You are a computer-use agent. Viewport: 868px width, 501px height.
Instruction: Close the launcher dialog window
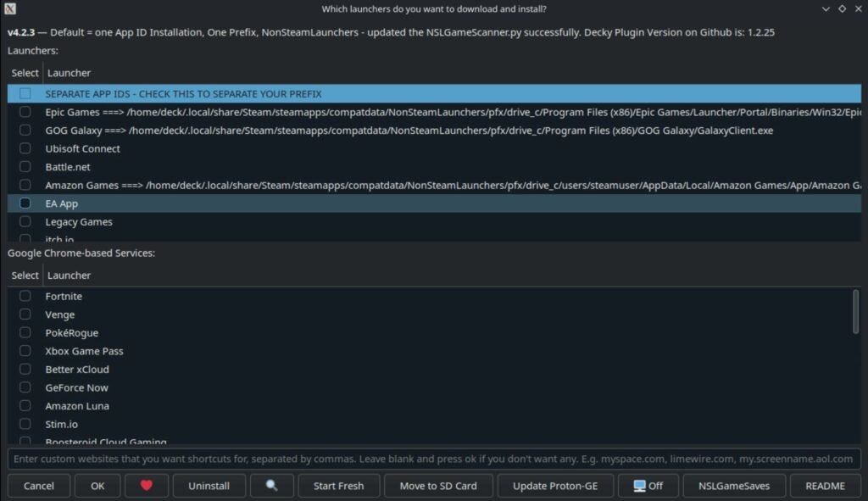pyautogui.click(x=859, y=8)
